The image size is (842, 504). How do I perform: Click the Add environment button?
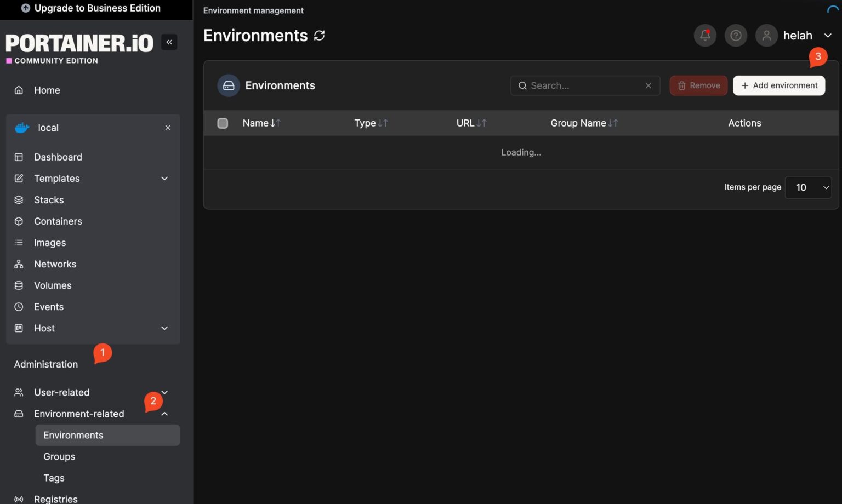coord(778,85)
